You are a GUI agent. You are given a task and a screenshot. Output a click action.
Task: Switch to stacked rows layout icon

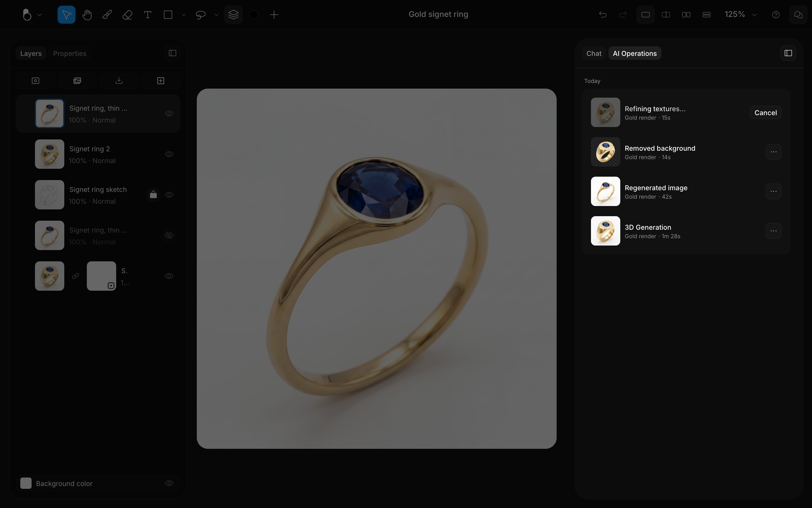pyautogui.click(x=706, y=14)
